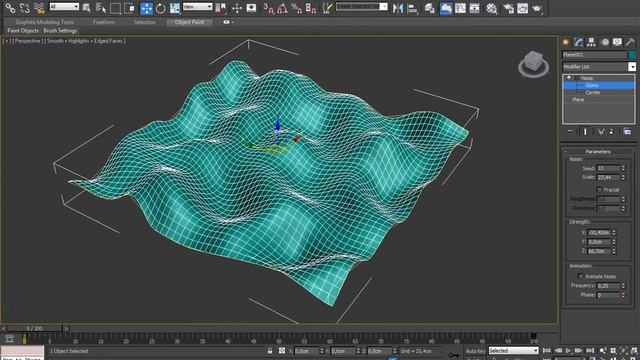Open the Create command panel tab
640x360 pixels.
pos(566,42)
